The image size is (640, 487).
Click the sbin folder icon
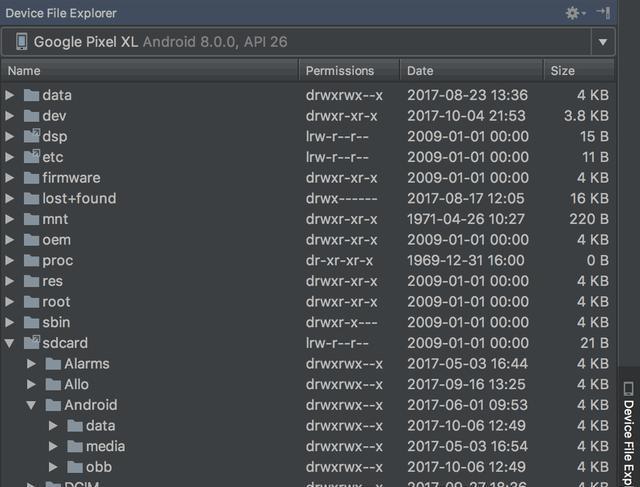[31, 322]
